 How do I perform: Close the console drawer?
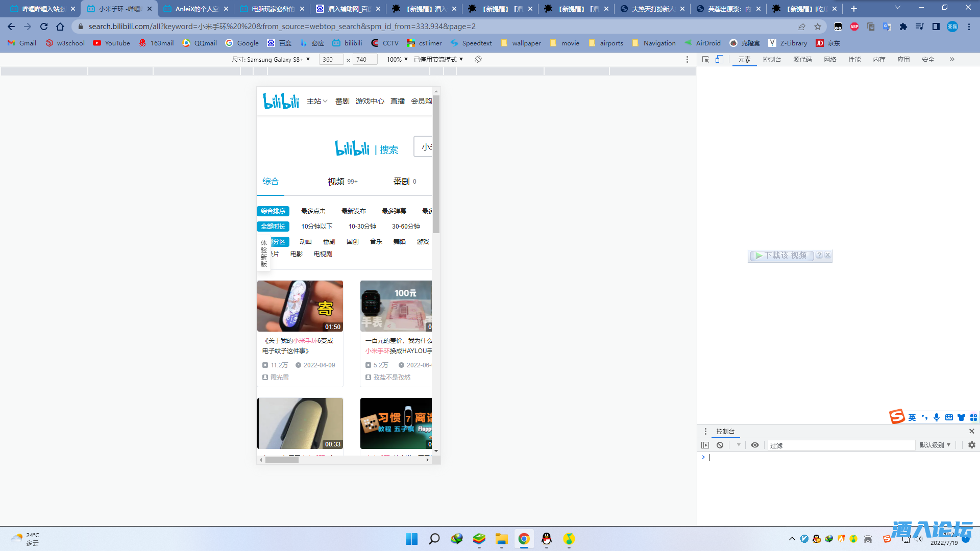tap(972, 431)
